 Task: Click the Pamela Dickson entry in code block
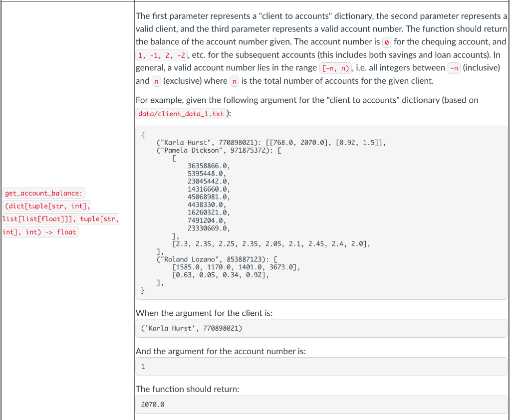[x=219, y=151]
